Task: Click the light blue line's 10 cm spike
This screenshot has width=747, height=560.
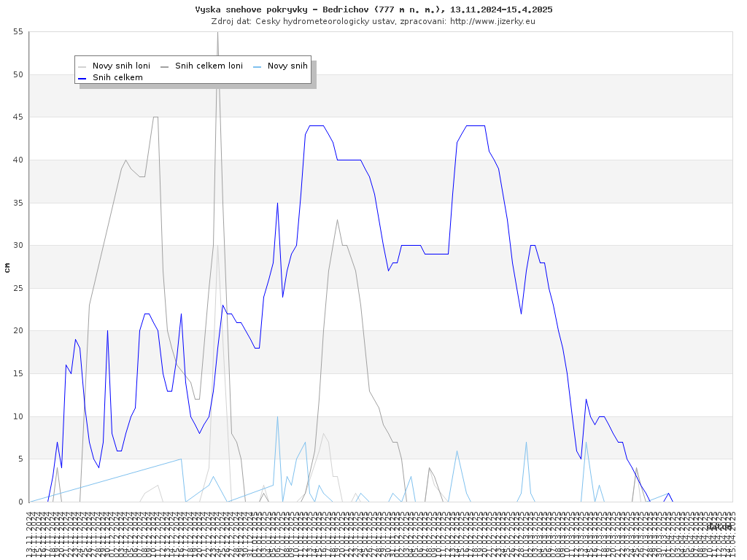Action: click(x=277, y=416)
